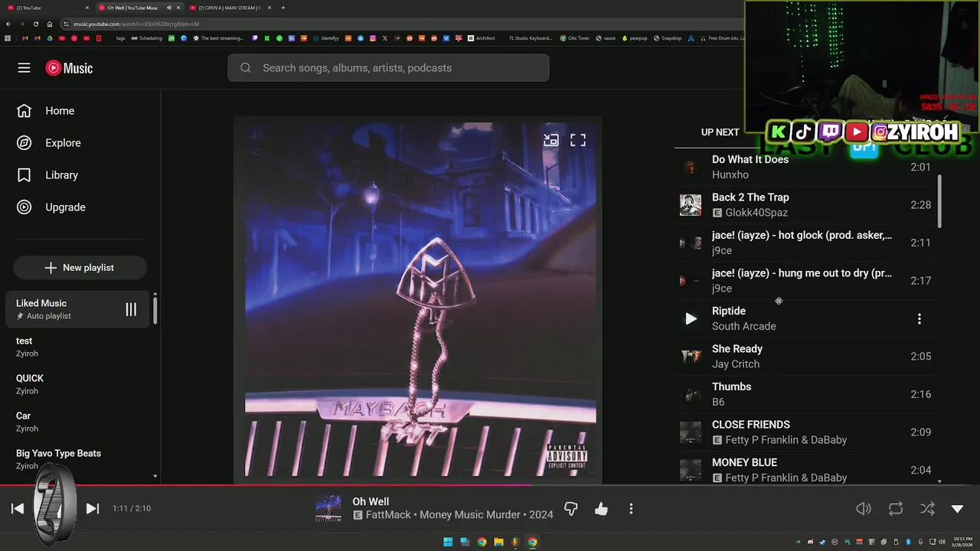
Task: Open Windows Start menu
Action: tap(448, 542)
